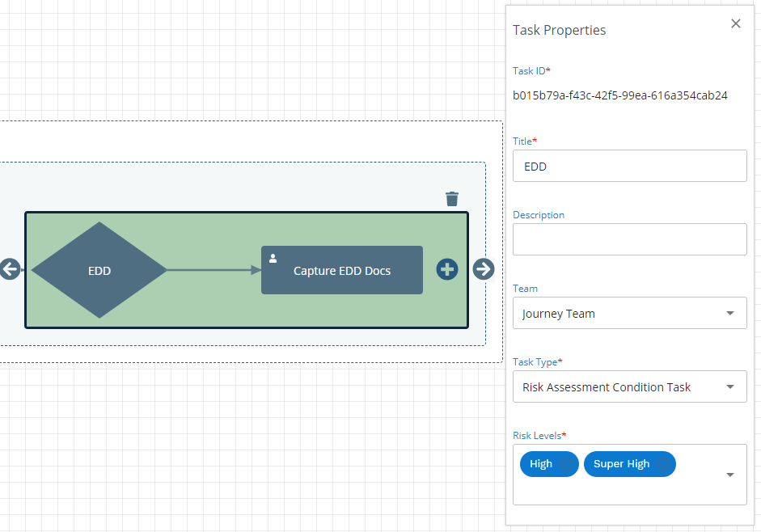
Task: Click the user icon on Capture EDD Docs
Action: coord(273,258)
